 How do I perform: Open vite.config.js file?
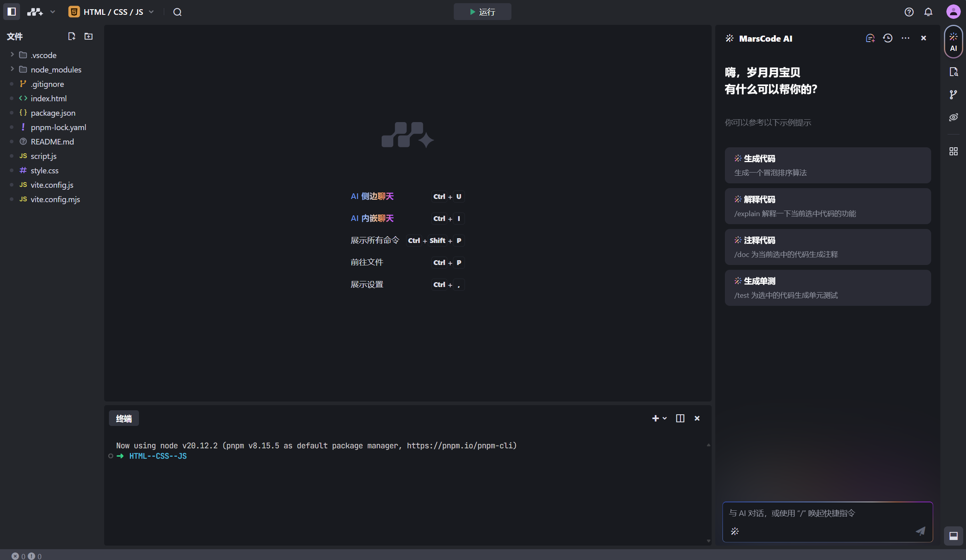coord(51,185)
